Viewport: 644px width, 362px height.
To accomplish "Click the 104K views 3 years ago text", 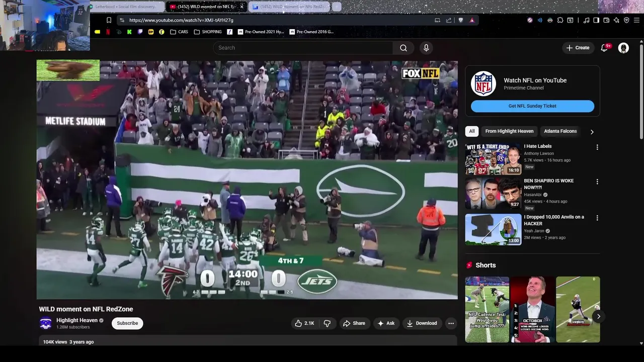I will [68, 342].
